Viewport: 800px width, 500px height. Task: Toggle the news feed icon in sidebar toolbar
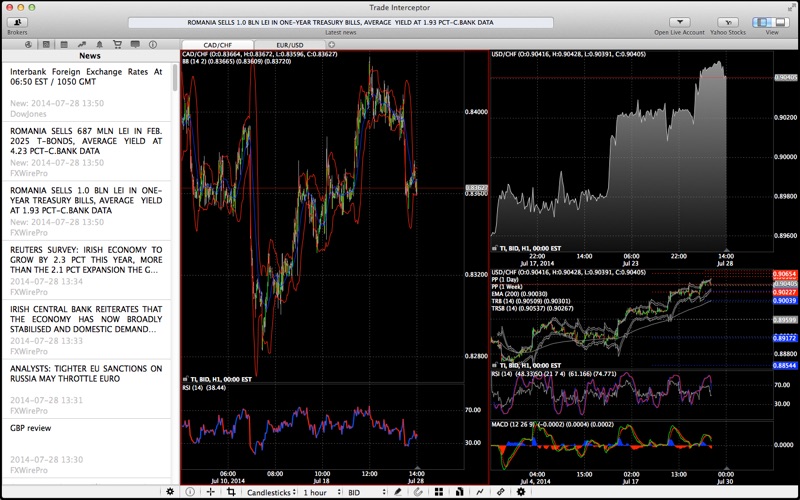[x=46, y=45]
